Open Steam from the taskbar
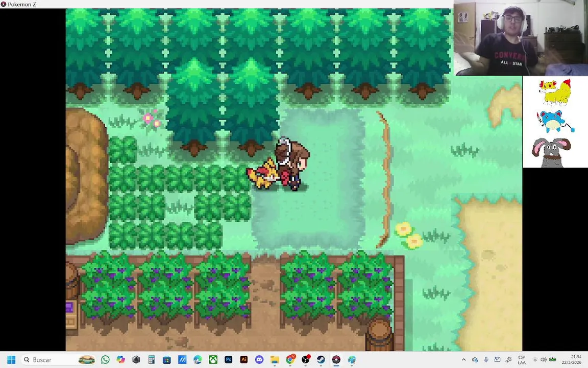 (x=321, y=360)
